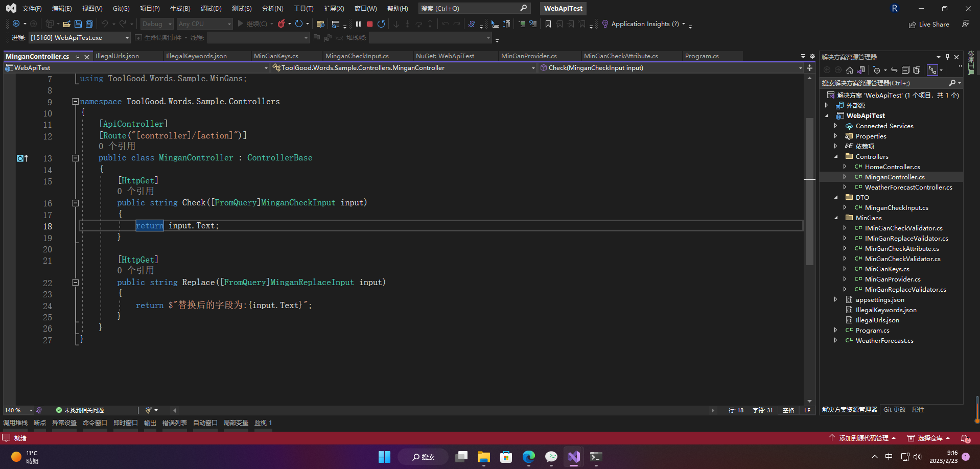
Task: Unpin the Solution Explorer panel
Action: [x=947, y=57]
